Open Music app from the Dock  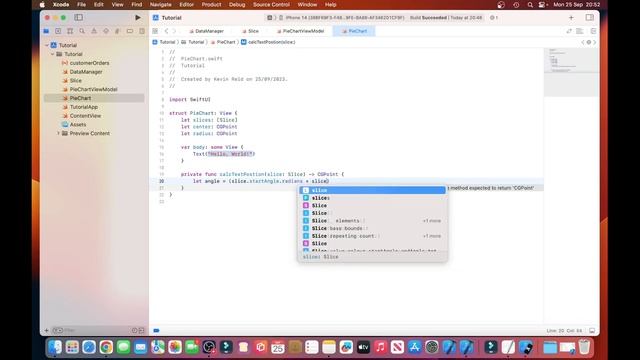pos(380,347)
